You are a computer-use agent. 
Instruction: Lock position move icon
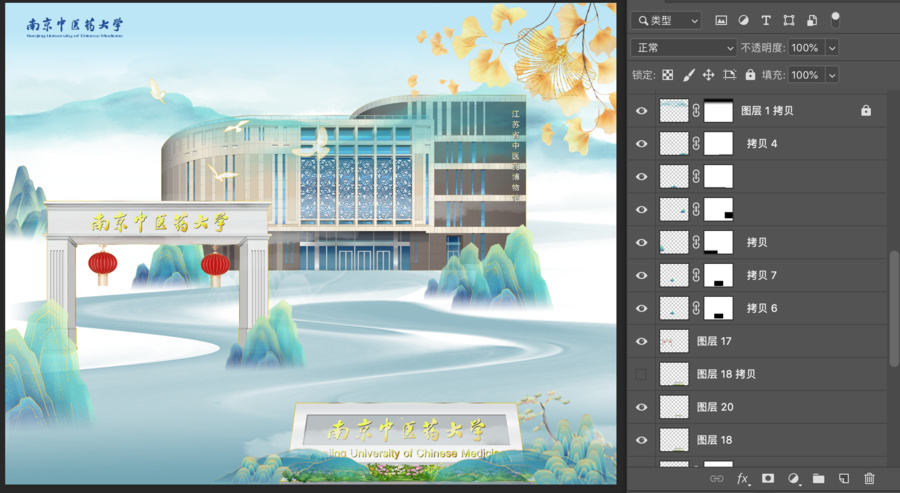[x=709, y=75]
